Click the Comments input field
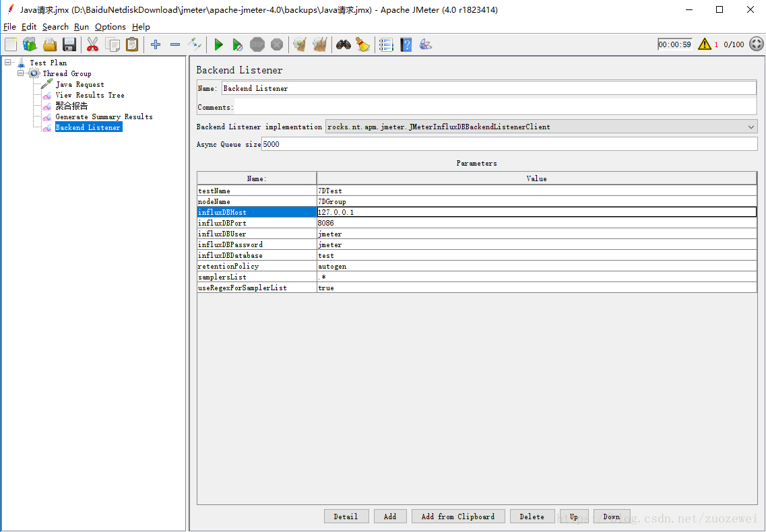The image size is (766, 532). [495, 107]
